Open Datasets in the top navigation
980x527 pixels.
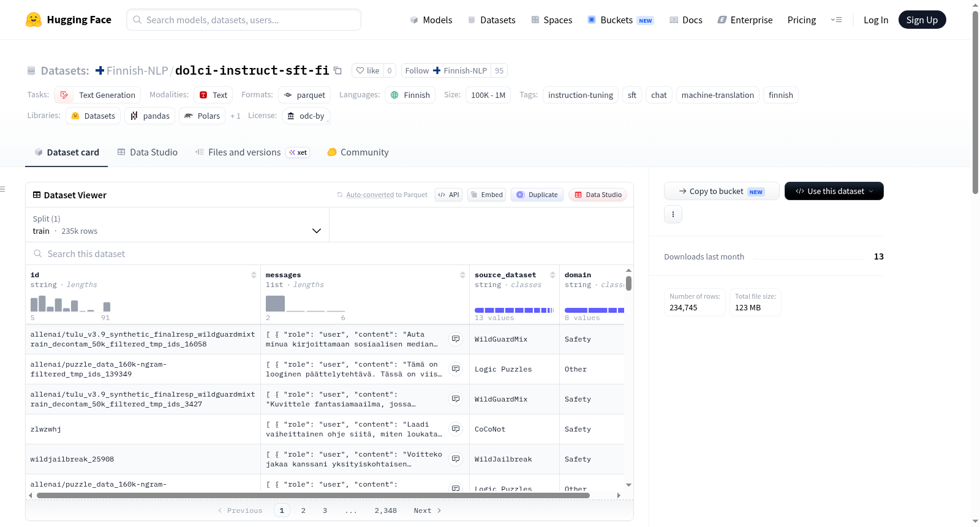click(491, 20)
